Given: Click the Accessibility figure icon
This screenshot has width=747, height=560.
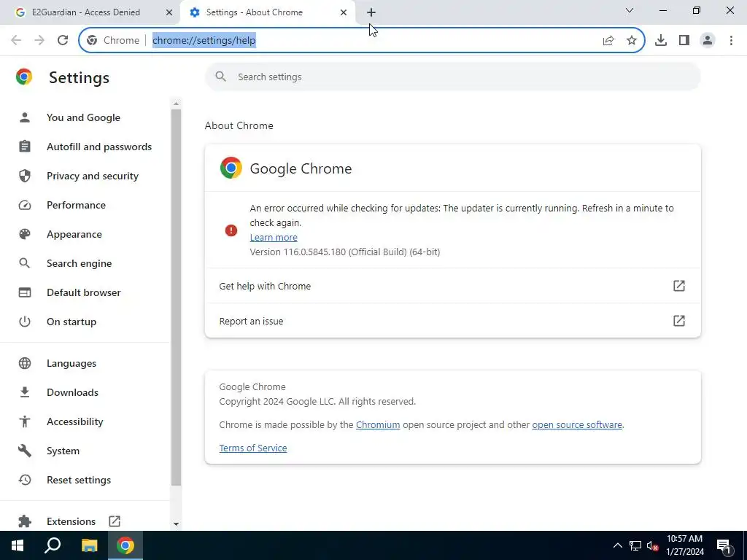Looking at the screenshot, I should [x=24, y=421].
